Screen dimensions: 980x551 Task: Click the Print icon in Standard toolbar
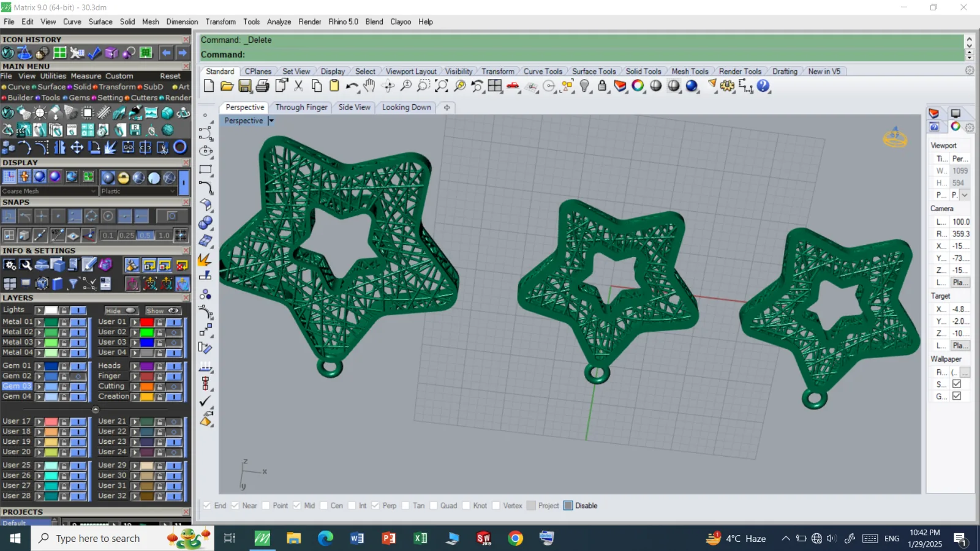click(x=263, y=86)
